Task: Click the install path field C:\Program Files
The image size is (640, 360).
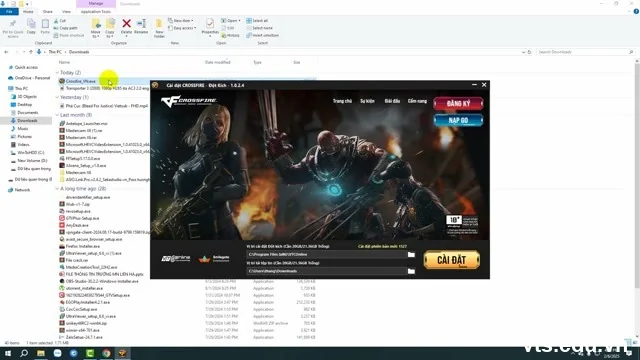Action: pyautogui.click(x=326, y=255)
